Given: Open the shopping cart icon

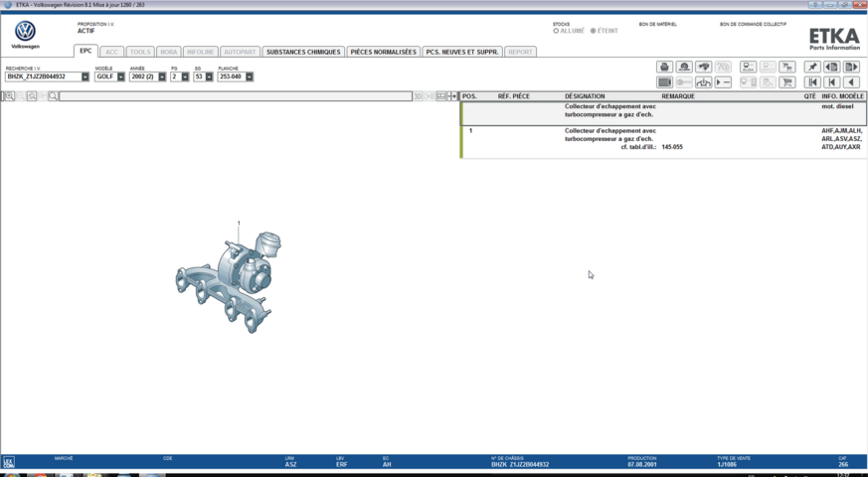Looking at the screenshot, I should pyautogui.click(x=786, y=82).
